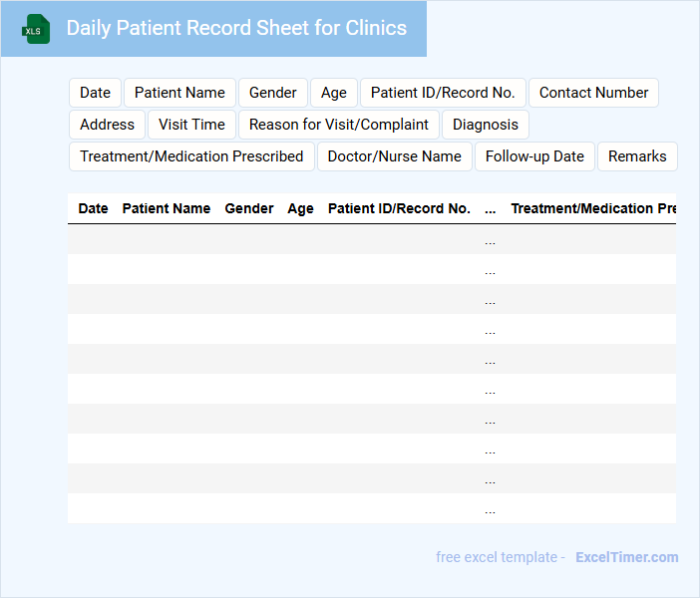
Task: Click the Patient Name column header
Action: pyautogui.click(x=166, y=208)
